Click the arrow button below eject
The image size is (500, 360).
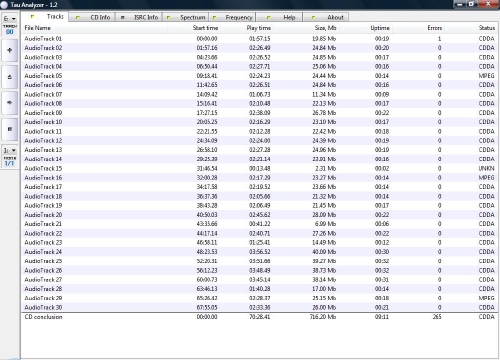(x=10, y=103)
